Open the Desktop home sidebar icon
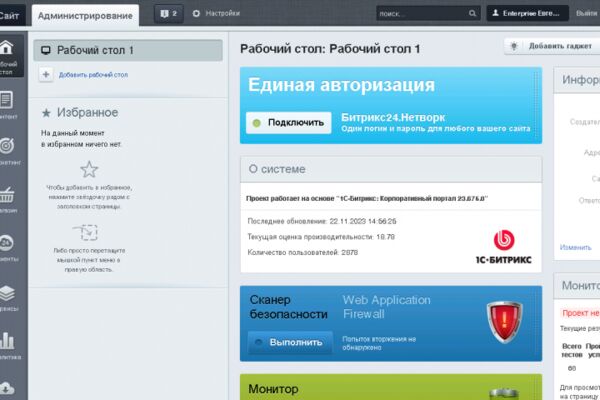 coord(7,48)
